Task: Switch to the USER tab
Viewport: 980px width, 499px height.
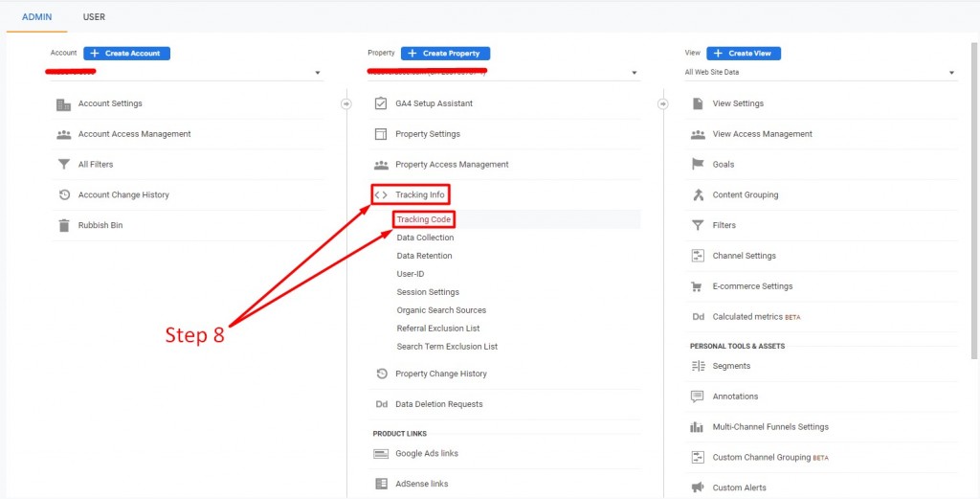Action: (x=94, y=17)
